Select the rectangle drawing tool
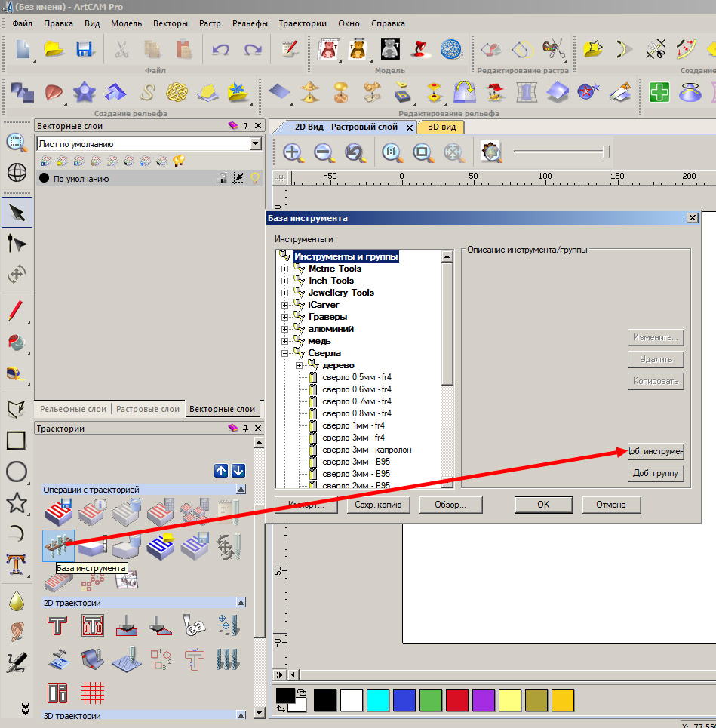 (17, 440)
